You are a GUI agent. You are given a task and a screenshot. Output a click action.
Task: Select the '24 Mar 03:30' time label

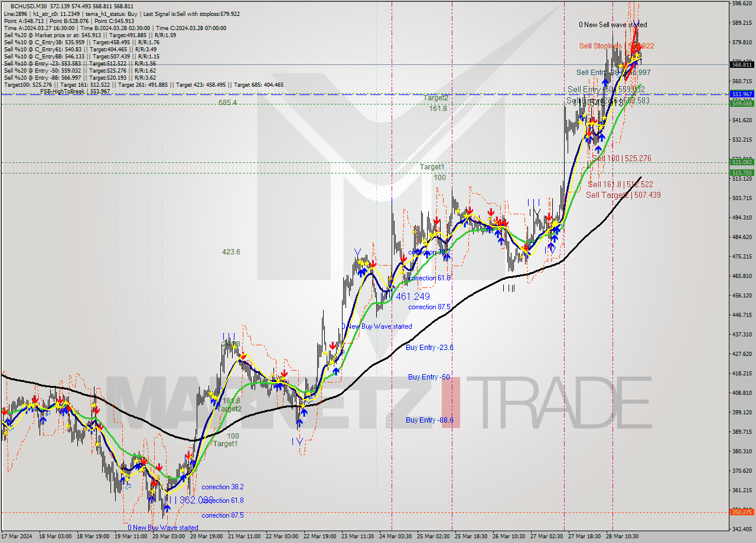[x=396, y=537]
